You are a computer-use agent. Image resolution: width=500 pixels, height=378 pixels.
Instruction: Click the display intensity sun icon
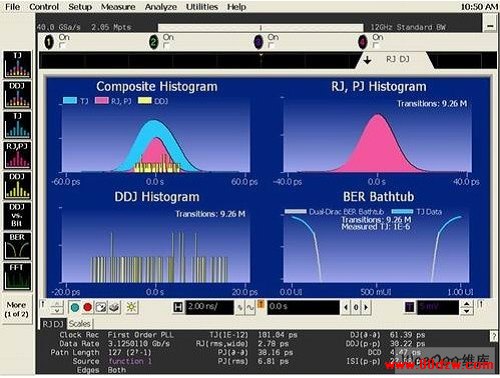pyautogui.click(x=131, y=307)
